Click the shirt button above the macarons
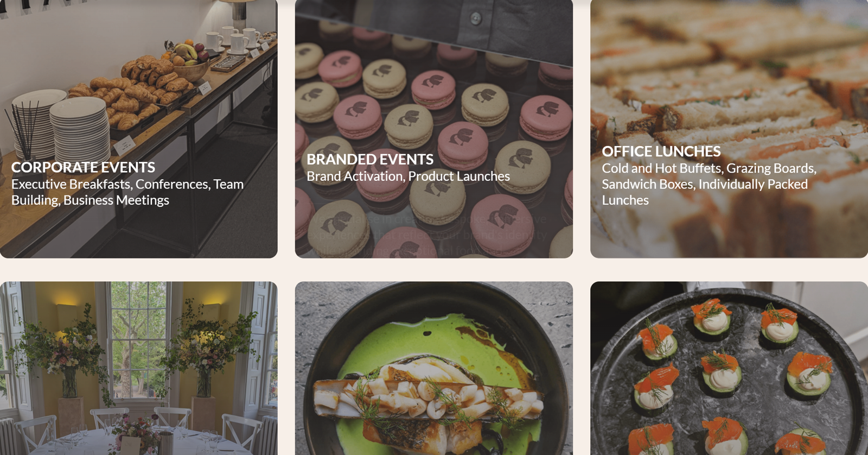 pos(476,19)
